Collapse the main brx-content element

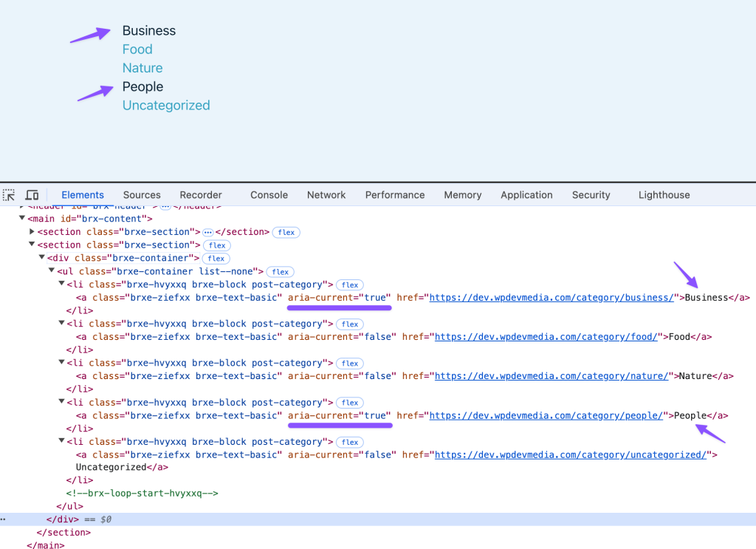[x=22, y=219]
